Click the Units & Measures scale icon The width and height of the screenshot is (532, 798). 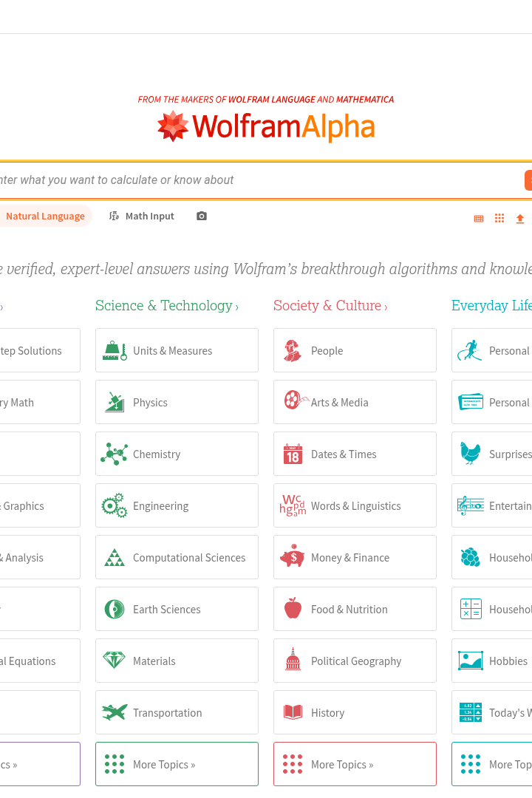(115, 351)
